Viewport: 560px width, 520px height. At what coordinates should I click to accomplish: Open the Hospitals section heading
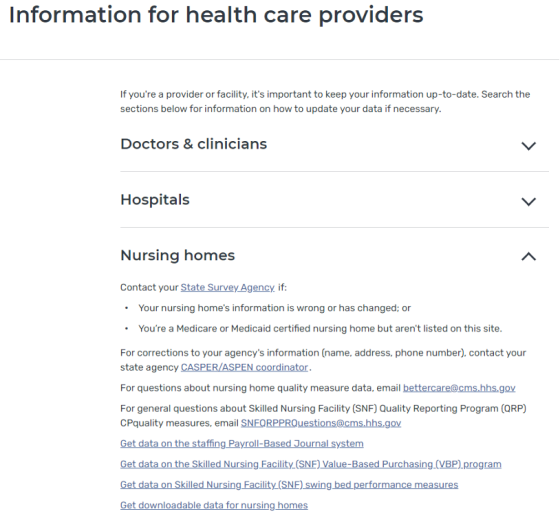point(155,200)
